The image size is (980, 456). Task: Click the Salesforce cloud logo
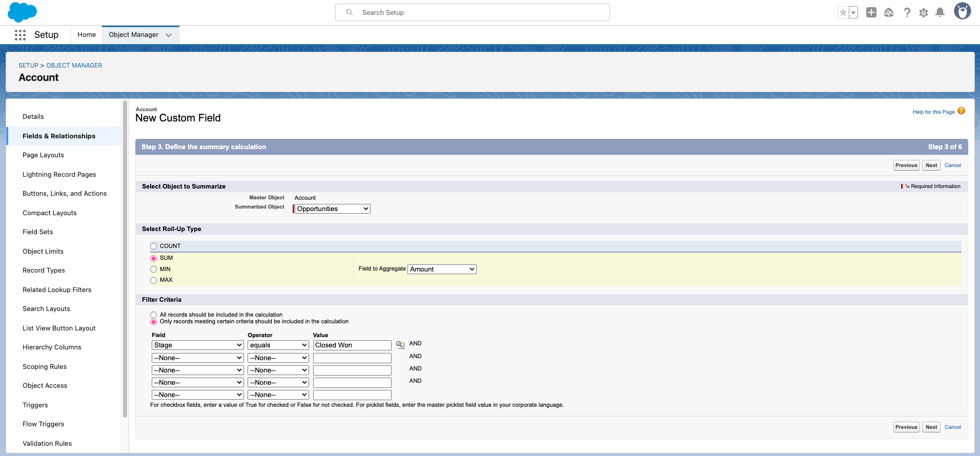22,12
